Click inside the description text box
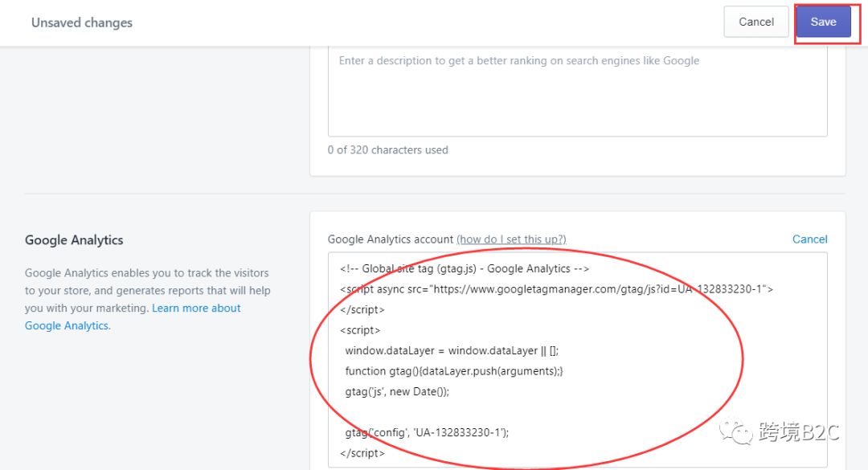 [x=577, y=88]
